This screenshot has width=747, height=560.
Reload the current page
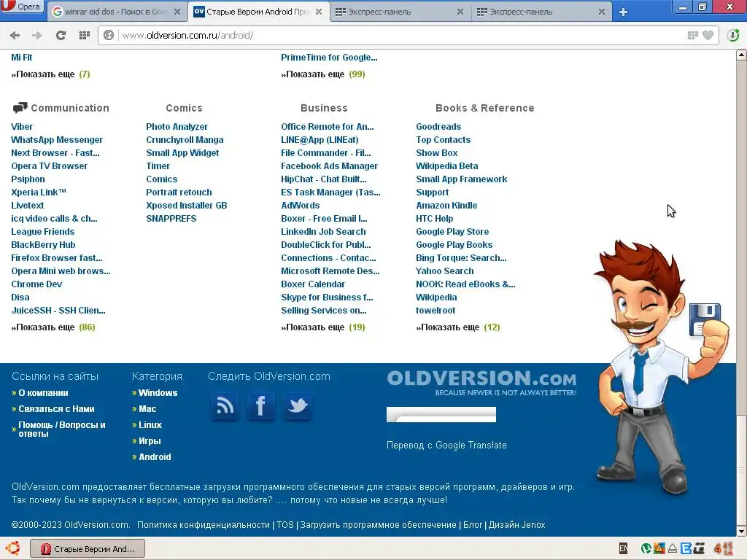[x=61, y=35]
